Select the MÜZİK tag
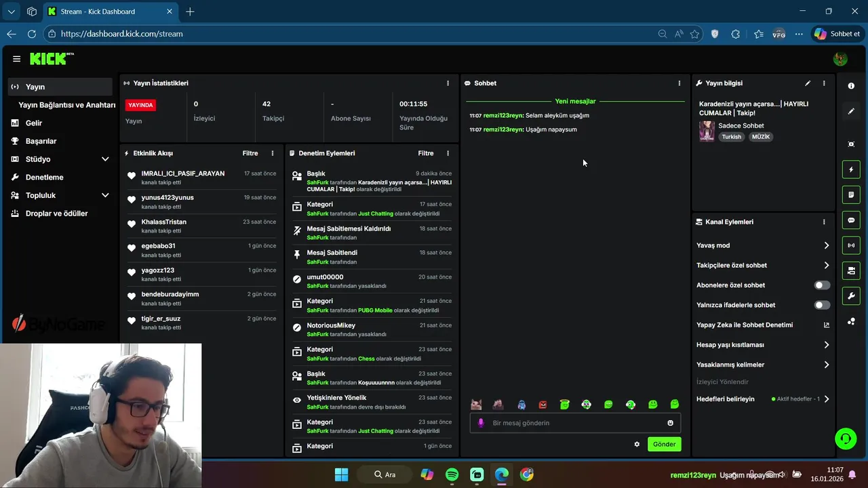This screenshot has height=488, width=868. tap(761, 137)
